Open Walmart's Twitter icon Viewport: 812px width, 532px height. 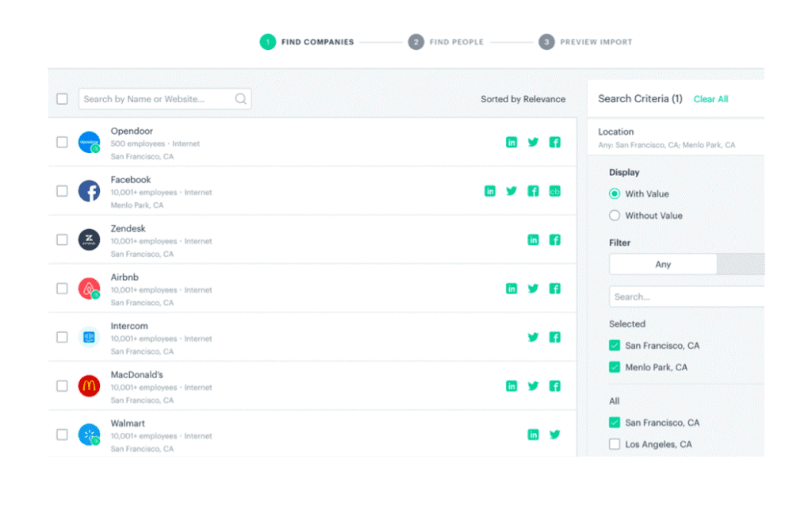554,434
